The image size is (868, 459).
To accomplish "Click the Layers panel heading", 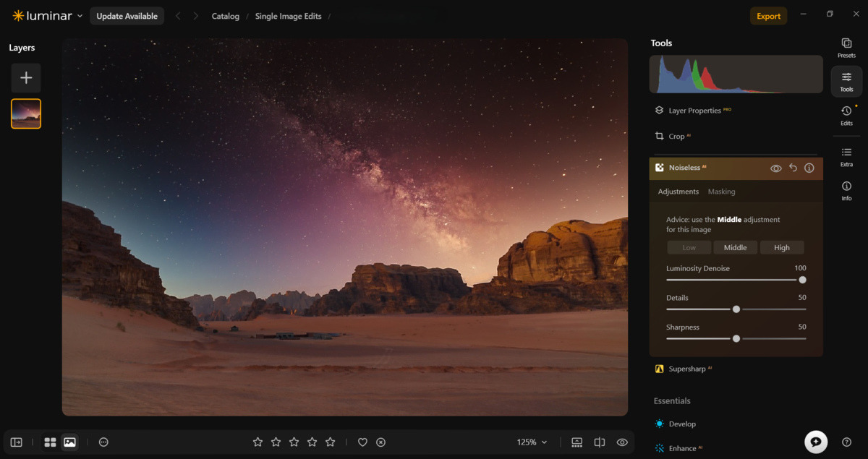I will [x=22, y=48].
